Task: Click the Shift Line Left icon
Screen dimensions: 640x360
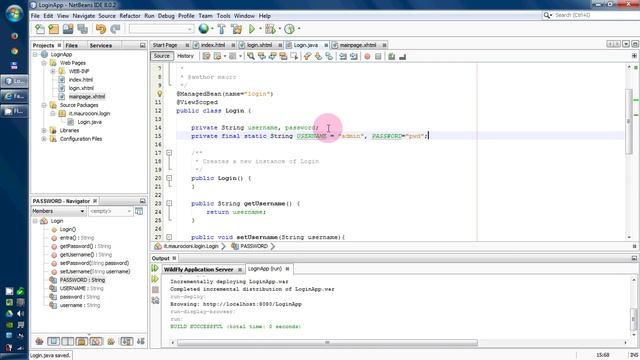Action: [343, 56]
